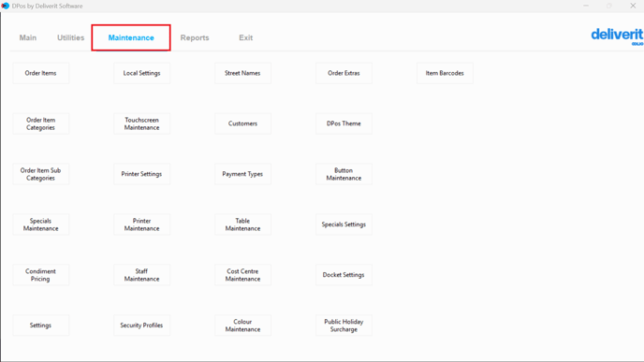Open Street Names list
This screenshot has height=362, width=644.
pyautogui.click(x=242, y=73)
